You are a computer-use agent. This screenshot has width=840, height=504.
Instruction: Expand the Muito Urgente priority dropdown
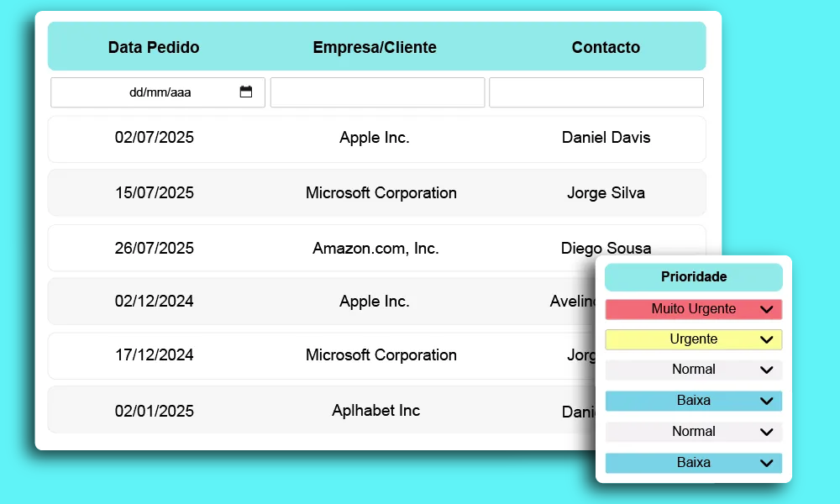[x=765, y=309]
